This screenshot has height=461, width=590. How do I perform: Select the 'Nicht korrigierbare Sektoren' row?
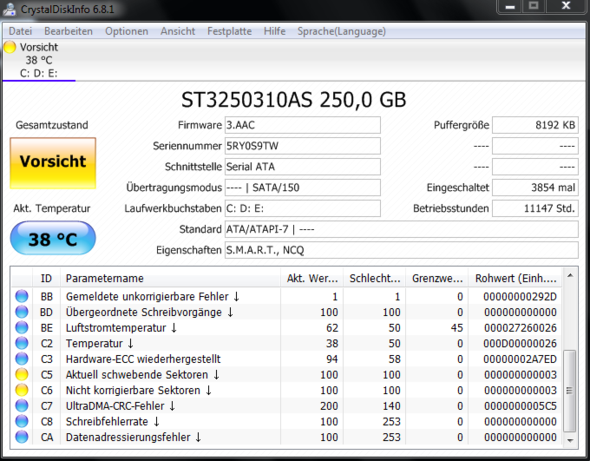287,390
